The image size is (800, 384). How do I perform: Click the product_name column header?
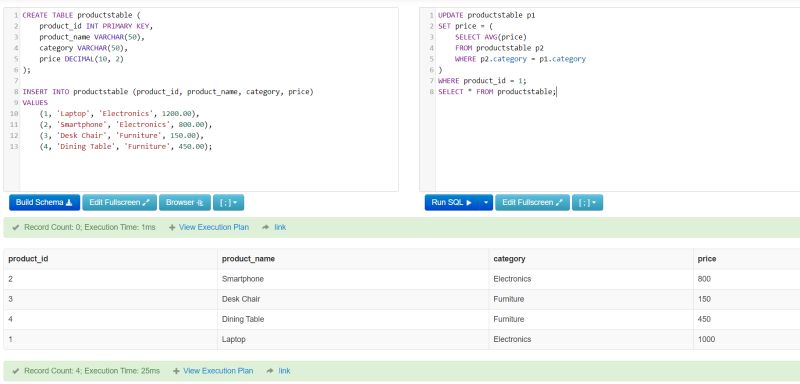[x=248, y=259]
